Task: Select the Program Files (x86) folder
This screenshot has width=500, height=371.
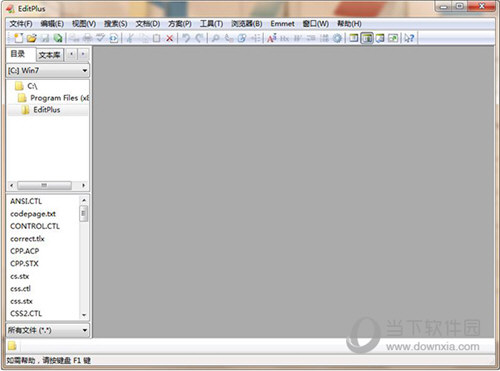Action: [53, 98]
